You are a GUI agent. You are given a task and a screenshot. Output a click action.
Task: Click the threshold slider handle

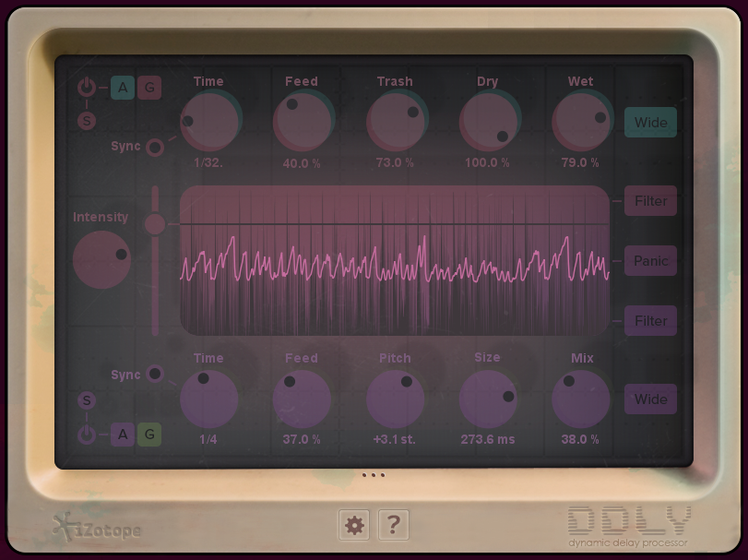coord(155,223)
